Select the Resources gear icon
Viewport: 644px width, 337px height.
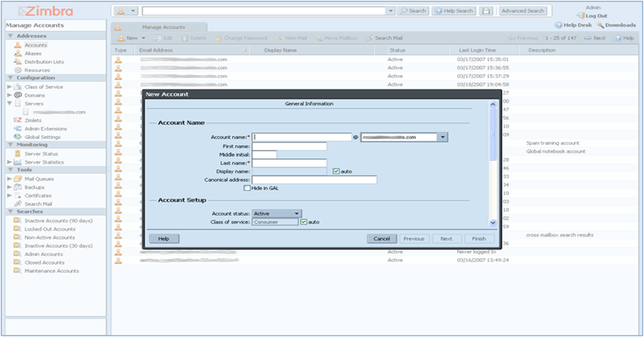pos(17,70)
